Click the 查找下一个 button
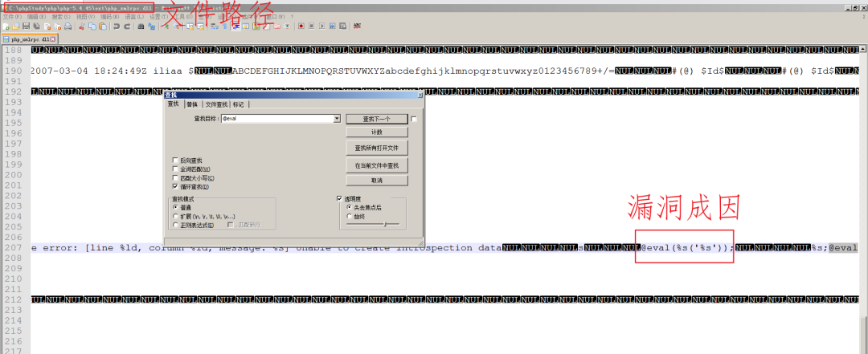This screenshot has height=354, width=868. click(x=376, y=119)
